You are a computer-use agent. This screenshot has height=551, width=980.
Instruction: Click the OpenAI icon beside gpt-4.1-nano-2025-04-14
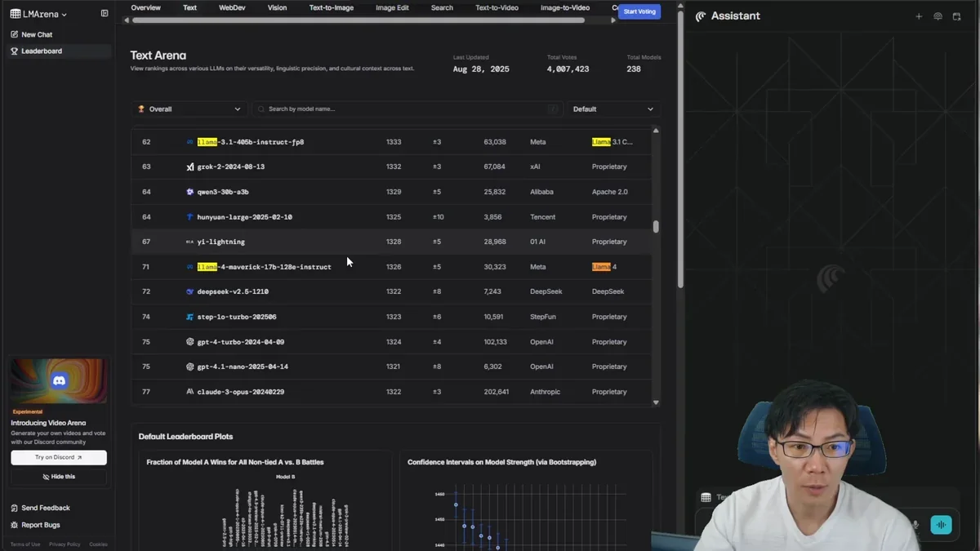[x=189, y=367]
